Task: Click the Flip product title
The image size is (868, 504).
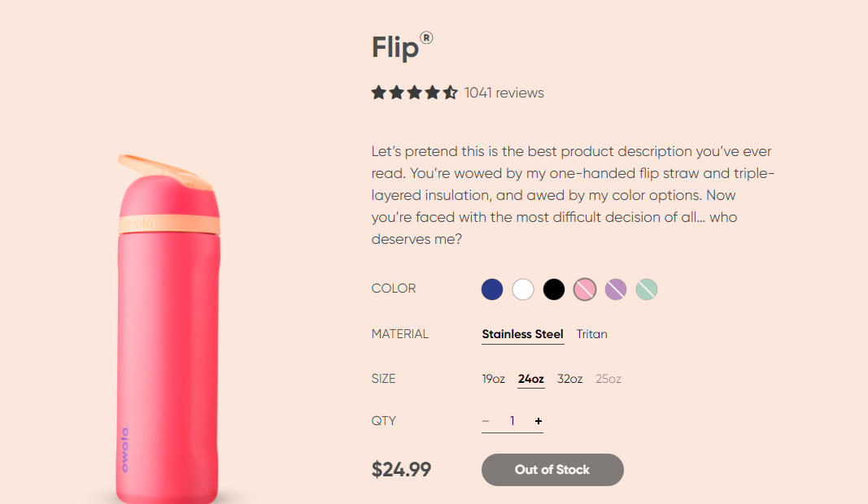Action: point(395,48)
